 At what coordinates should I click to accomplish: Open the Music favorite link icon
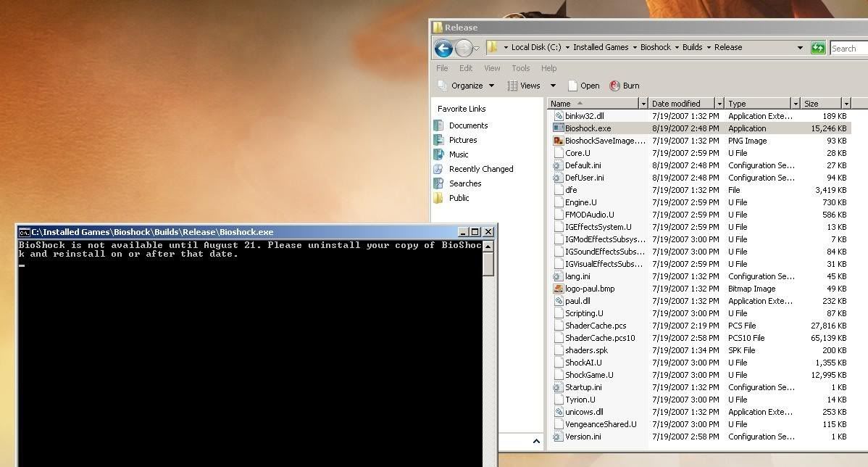point(438,154)
